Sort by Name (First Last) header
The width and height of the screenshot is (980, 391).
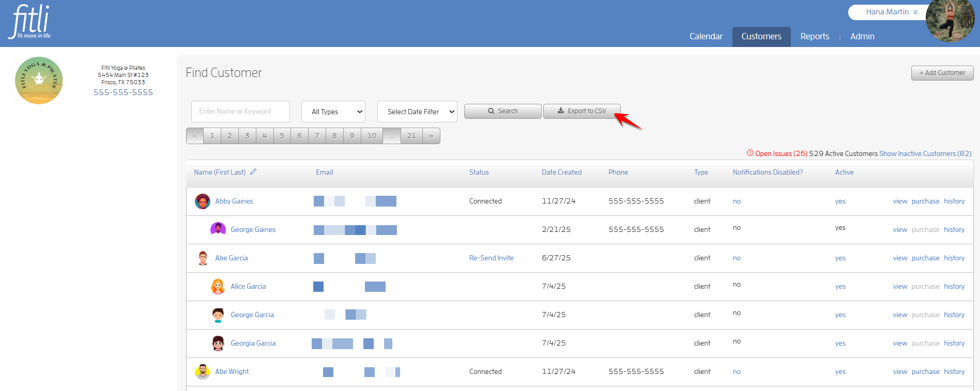pos(220,172)
